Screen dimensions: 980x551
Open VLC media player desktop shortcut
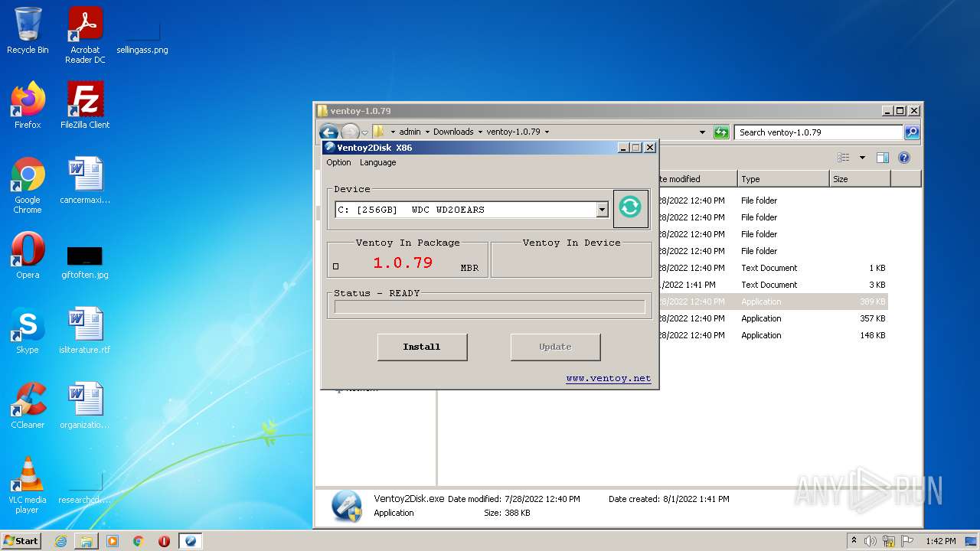28,485
